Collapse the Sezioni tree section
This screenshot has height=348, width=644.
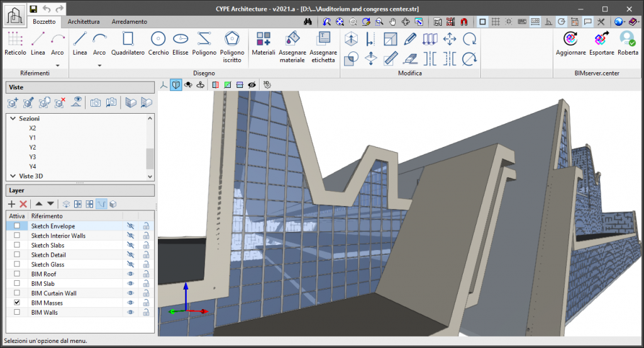(13, 118)
